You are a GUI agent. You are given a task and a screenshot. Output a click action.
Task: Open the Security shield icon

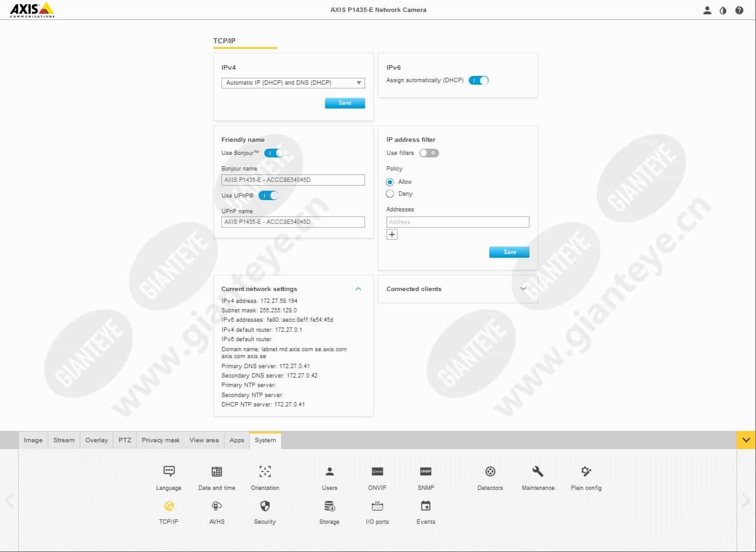265,506
